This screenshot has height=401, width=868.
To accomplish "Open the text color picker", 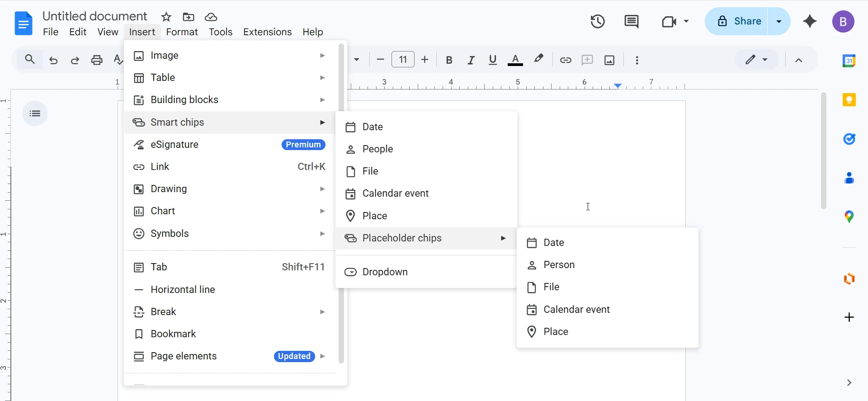I will 515,60.
